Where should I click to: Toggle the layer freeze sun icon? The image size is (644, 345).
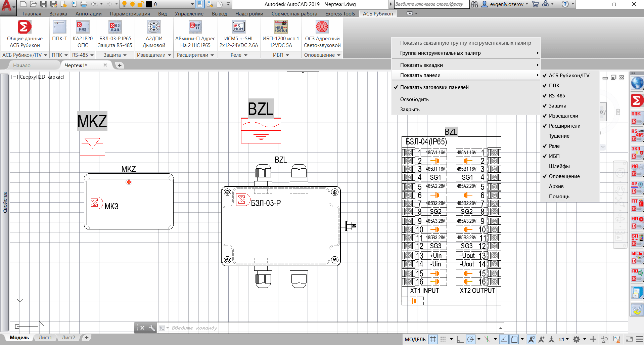coord(132,4)
